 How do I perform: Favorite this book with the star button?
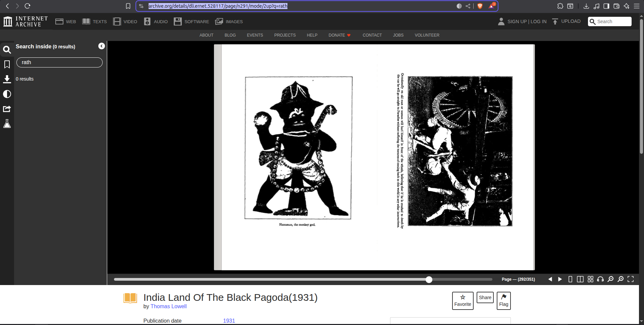pyautogui.click(x=463, y=301)
